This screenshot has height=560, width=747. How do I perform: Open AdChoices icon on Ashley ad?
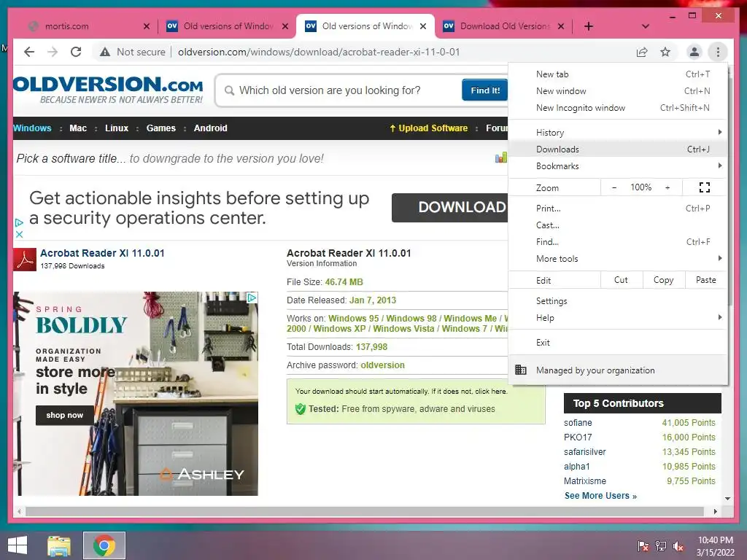coord(252,297)
